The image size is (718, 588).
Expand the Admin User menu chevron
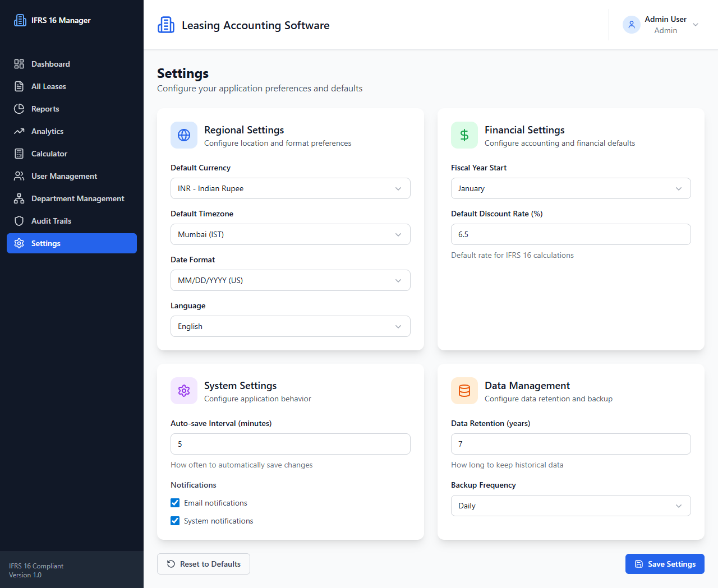(696, 25)
